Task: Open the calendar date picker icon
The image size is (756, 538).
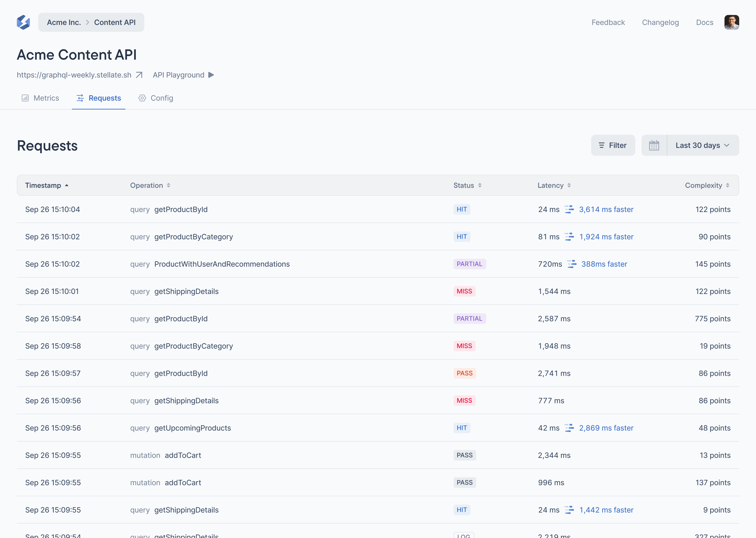Action: [x=654, y=145]
